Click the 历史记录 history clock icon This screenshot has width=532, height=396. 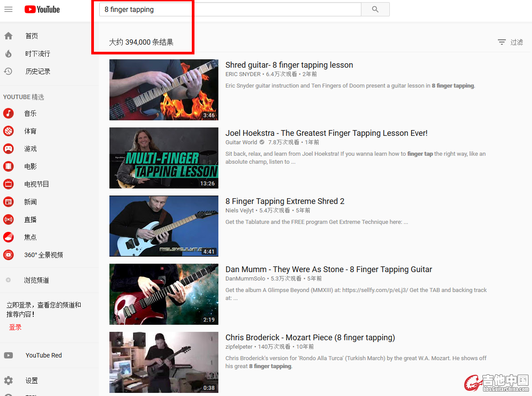pos(8,71)
